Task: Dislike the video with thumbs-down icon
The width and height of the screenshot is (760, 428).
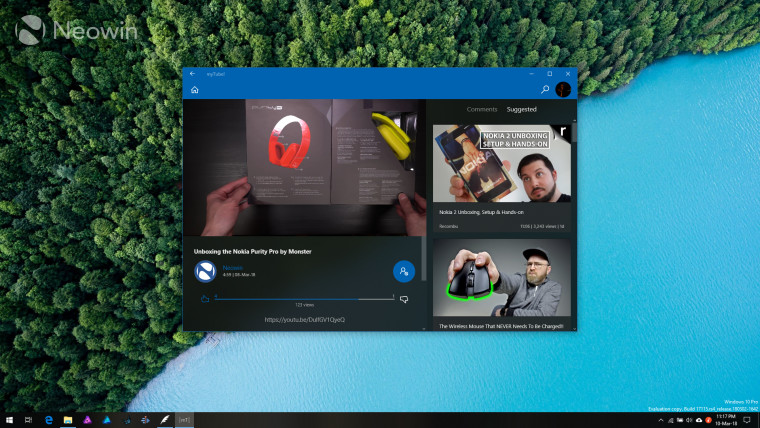Action: tap(404, 300)
